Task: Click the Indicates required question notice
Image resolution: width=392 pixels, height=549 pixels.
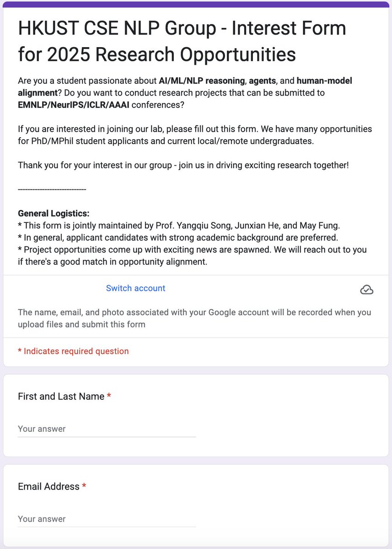Action: [73, 351]
